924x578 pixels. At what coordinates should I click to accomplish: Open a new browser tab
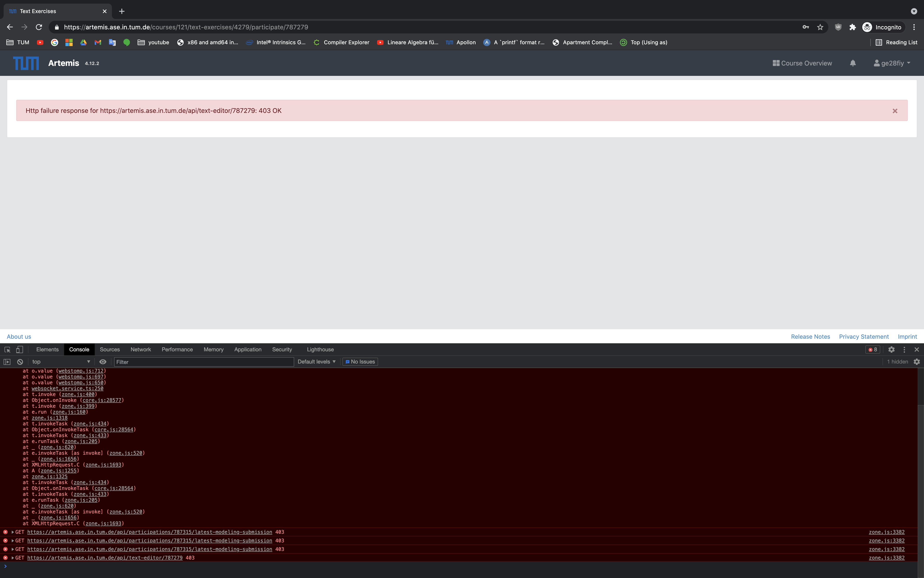coord(122,12)
